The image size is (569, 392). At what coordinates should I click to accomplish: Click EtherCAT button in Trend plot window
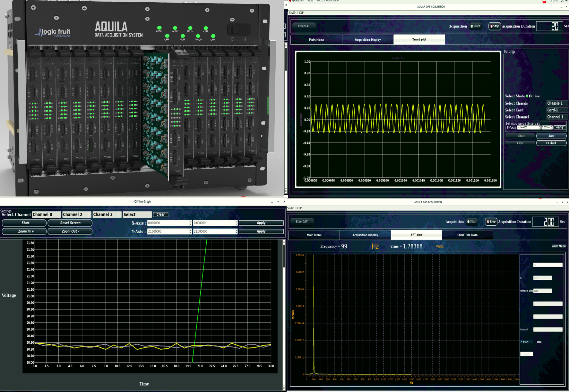coord(304,26)
